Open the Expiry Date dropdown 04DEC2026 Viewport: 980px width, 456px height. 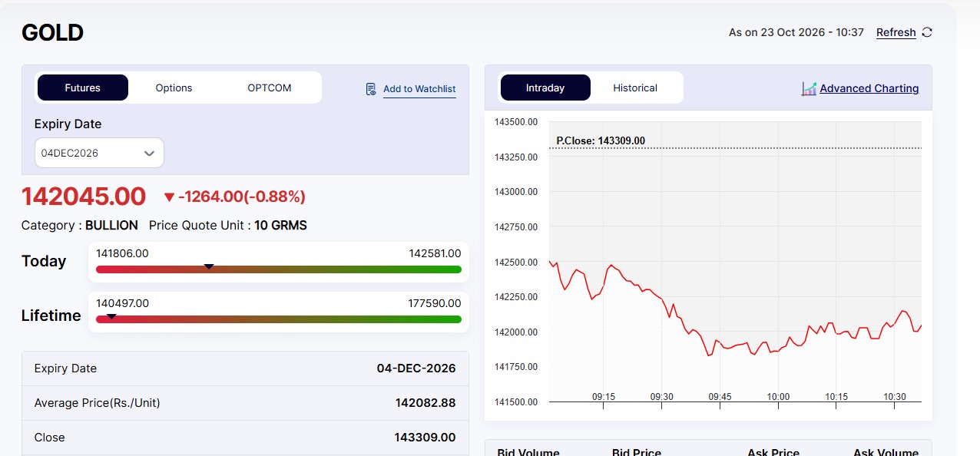point(99,153)
